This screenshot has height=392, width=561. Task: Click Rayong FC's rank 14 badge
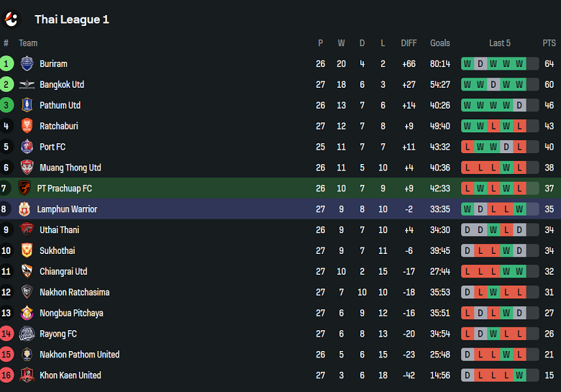pyautogui.click(x=6, y=334)
